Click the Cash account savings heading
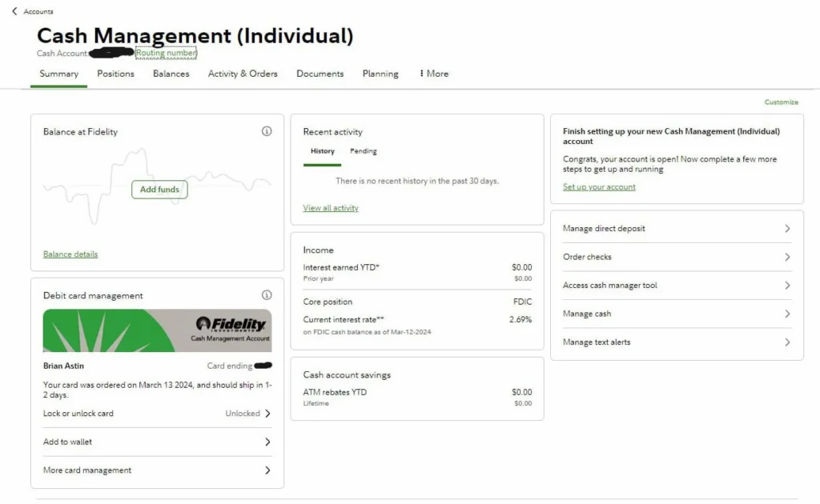Image resolution: width=820 pixels, height=504 pixels. pyautogui.click(x=347, y=374)
